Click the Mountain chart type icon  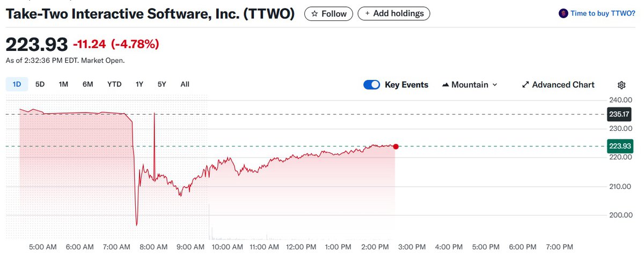click(x=445, y=85)
